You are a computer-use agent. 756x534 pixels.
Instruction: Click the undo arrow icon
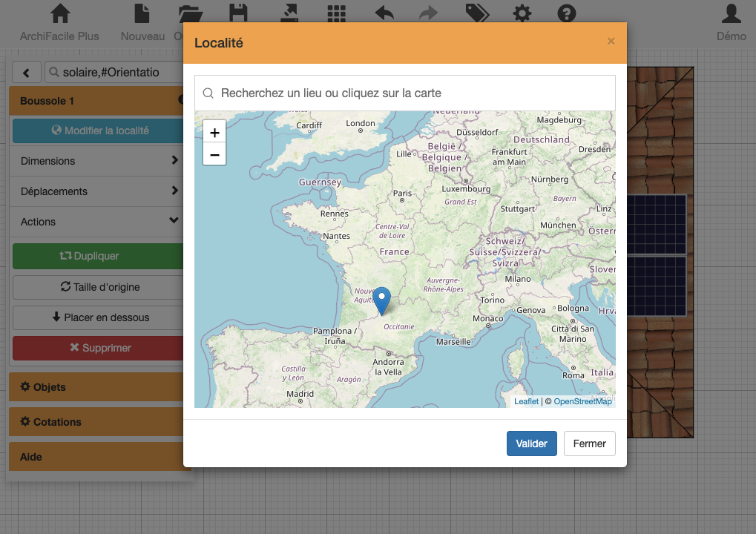click(x=384, y=14)
